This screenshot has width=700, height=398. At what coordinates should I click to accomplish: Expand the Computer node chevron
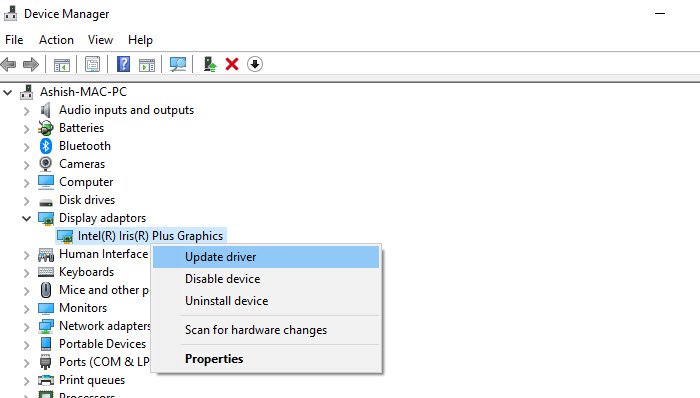pos(26,182)
